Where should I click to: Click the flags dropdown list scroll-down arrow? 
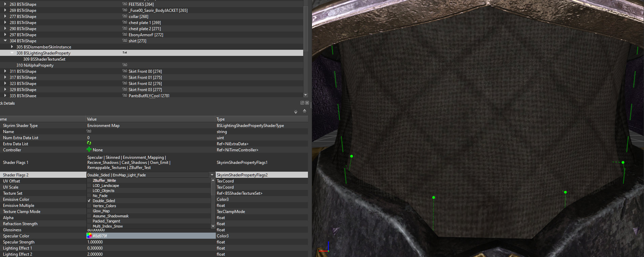point(213,226)
